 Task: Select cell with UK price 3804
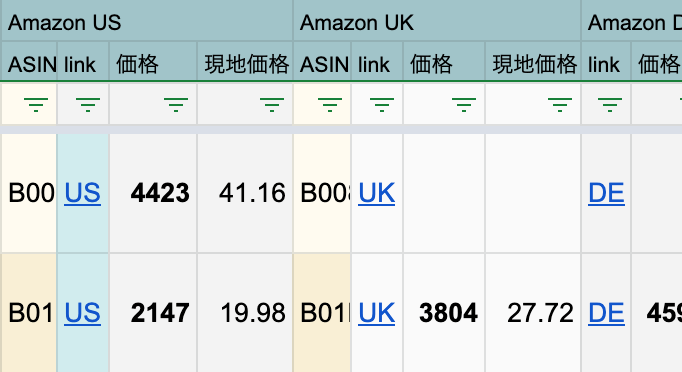[444, 313]
